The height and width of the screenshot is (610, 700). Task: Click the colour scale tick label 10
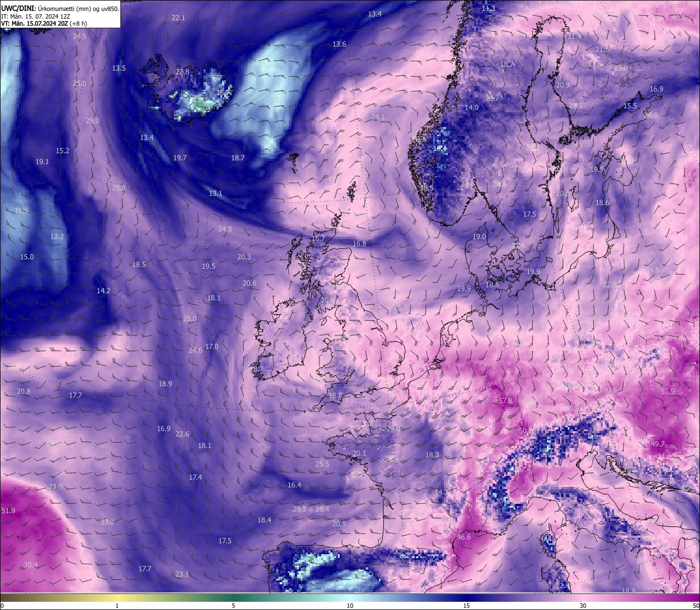point(349,606)
